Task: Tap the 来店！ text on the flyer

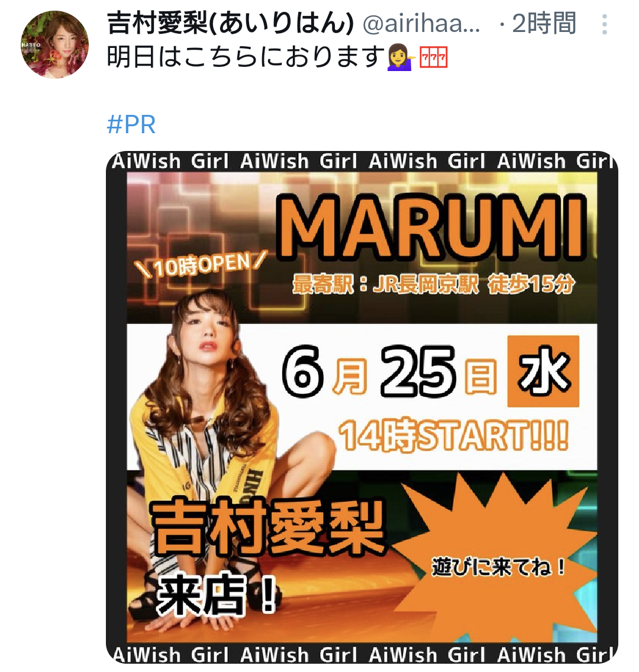Action: (216, 595)
